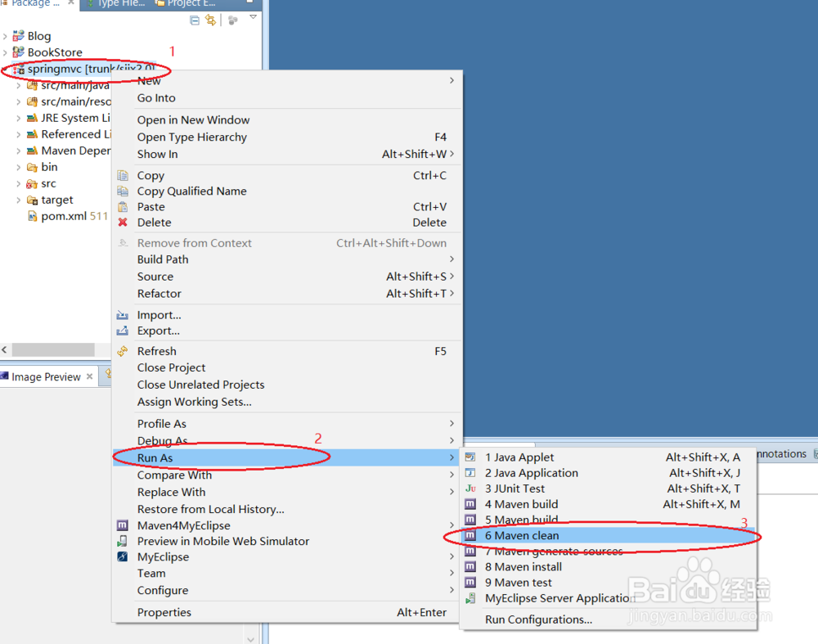Expand the Maven Dependencies node
This screenshot has height=644, width=818.
point(18,151)
